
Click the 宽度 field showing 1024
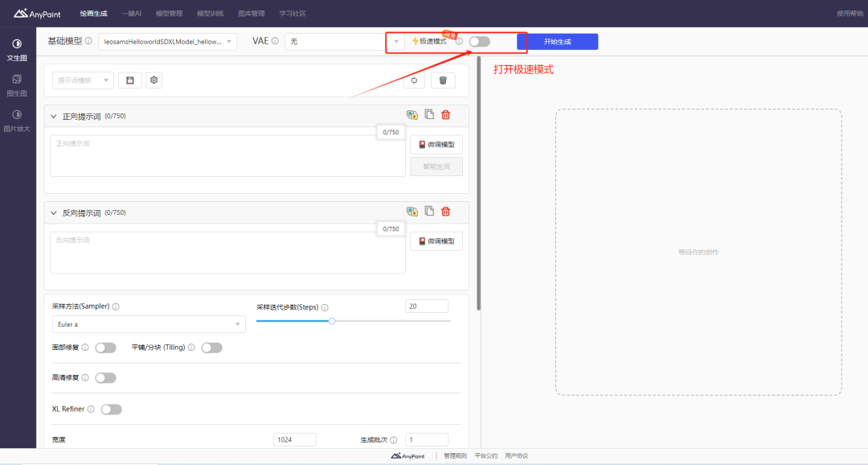pyautogui.click(x=294, y=439)
